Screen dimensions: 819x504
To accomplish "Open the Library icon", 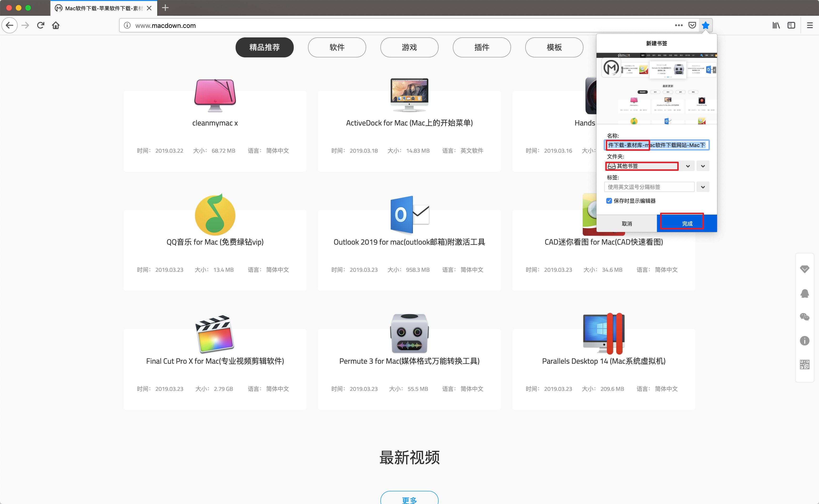I will (x=776, y=25).
